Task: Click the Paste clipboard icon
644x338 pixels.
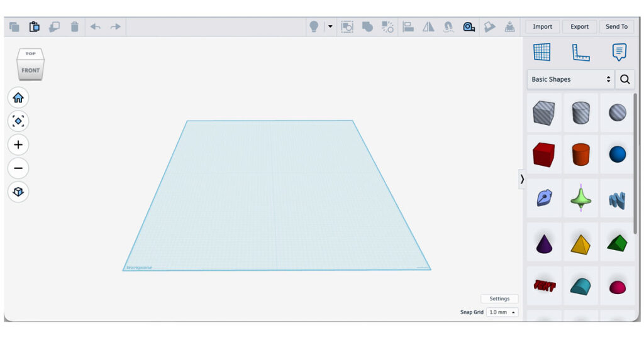Action: (x=35, y=26)
